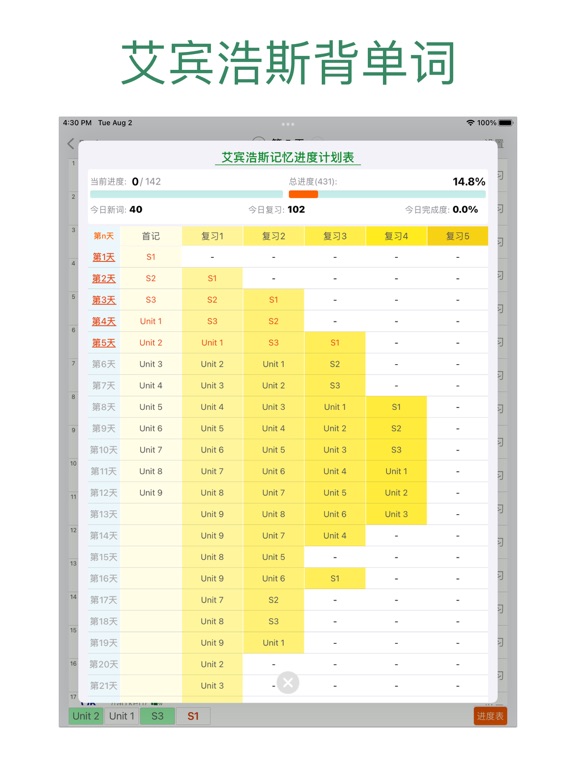Select the 复习5 column header
Viewport: 576px width, 768px height.
457,236
